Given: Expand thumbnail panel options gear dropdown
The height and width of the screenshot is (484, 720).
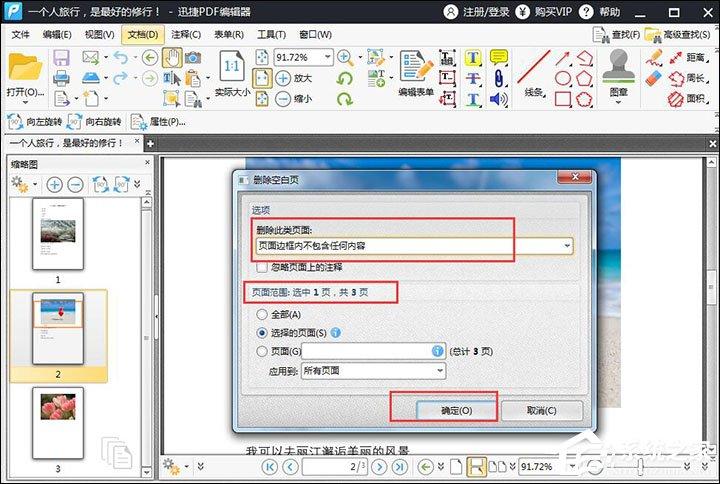Looking at the screenshot, I should (x=35, y=185).
